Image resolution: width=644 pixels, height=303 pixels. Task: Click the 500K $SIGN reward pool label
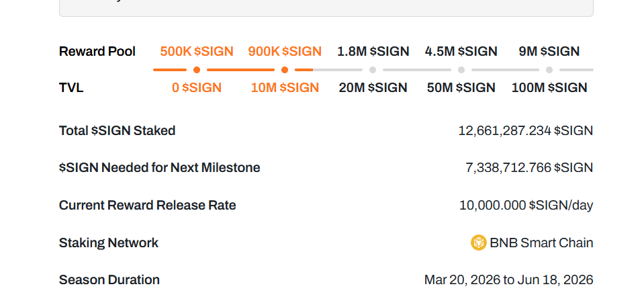[197, 51]
